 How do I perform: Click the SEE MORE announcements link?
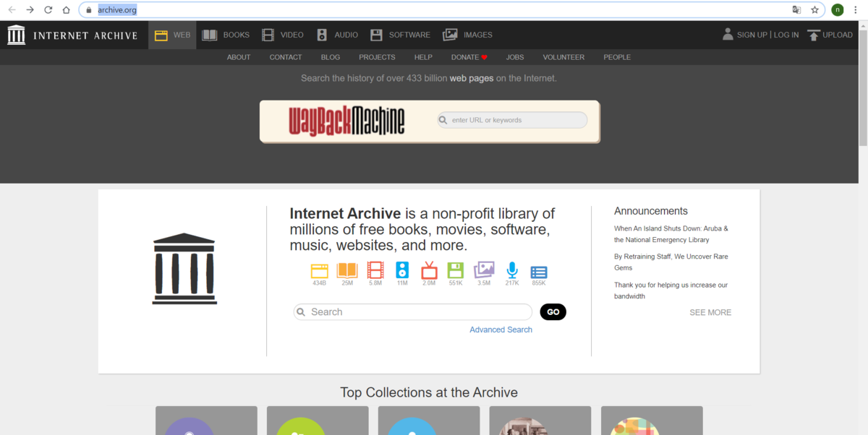click(710, 313)
